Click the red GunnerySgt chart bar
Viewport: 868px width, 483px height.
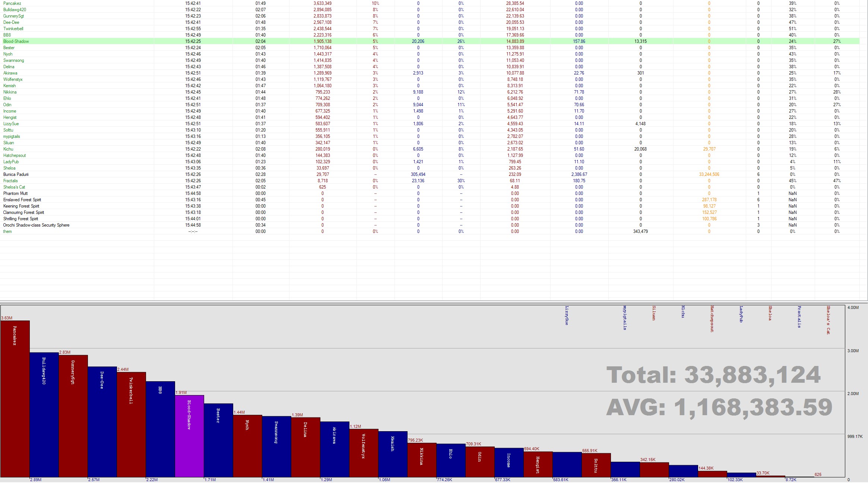(x=73, y=416)
